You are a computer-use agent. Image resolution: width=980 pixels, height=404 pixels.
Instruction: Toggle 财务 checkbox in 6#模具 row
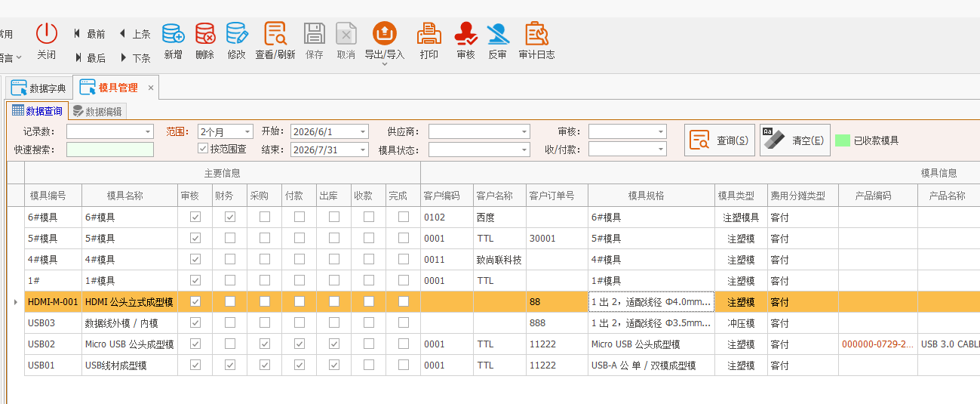230,217
